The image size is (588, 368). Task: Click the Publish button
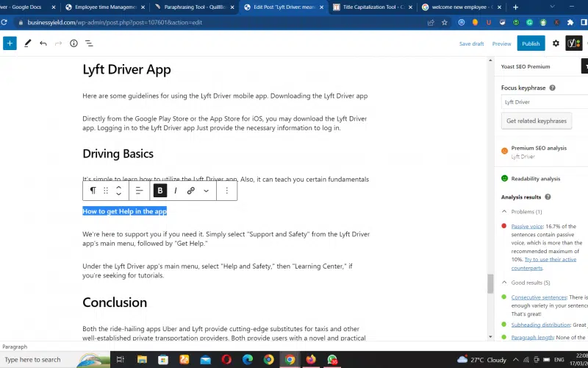tap(531, 43)
